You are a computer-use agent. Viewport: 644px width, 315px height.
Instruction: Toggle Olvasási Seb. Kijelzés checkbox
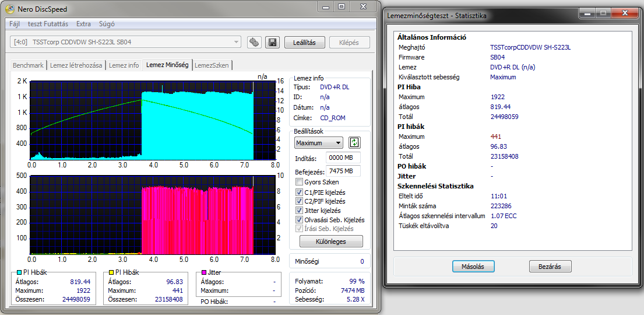[298, 219]
